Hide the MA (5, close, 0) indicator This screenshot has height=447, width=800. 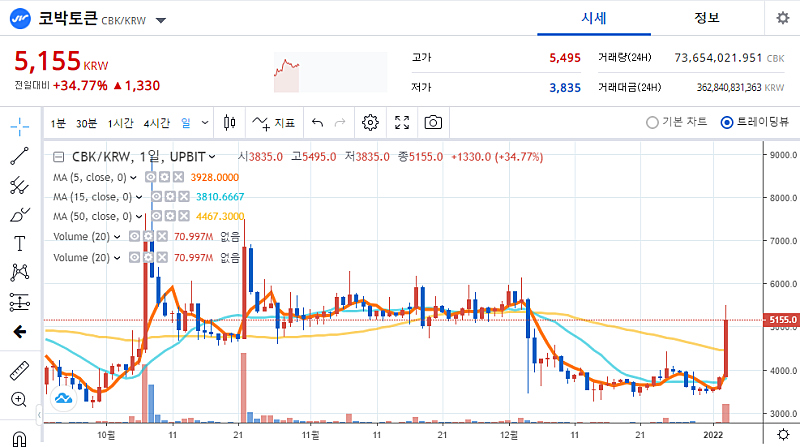coord(150,177)
